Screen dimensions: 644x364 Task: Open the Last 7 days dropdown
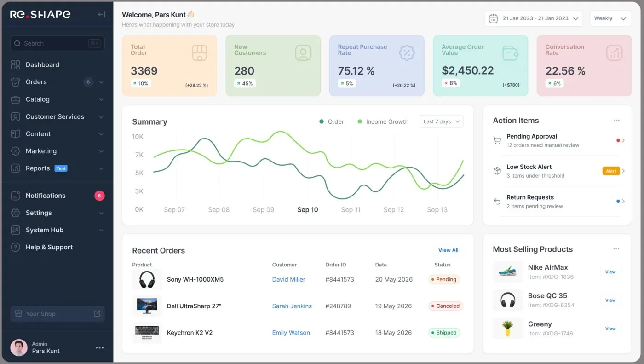pos(441,121)
